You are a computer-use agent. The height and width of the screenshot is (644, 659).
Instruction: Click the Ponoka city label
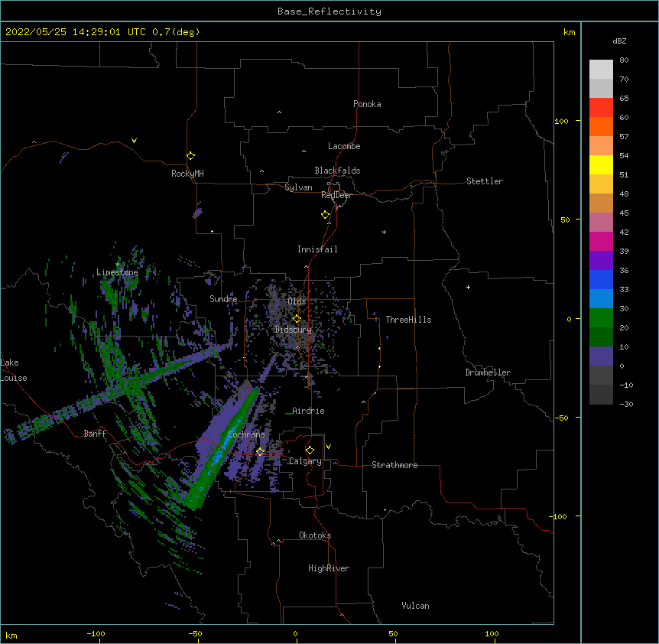pyautogui.click(x=367, y=104)
